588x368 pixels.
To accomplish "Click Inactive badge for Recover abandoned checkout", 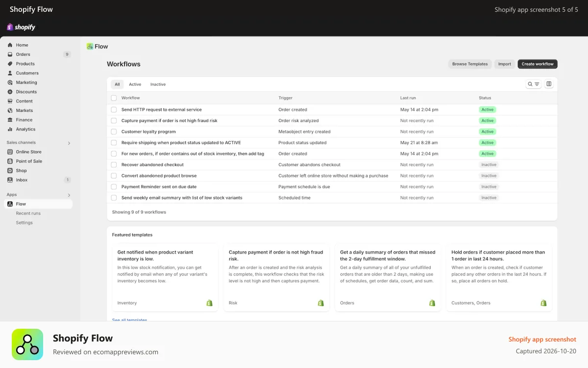I will (x=489, y=165).
